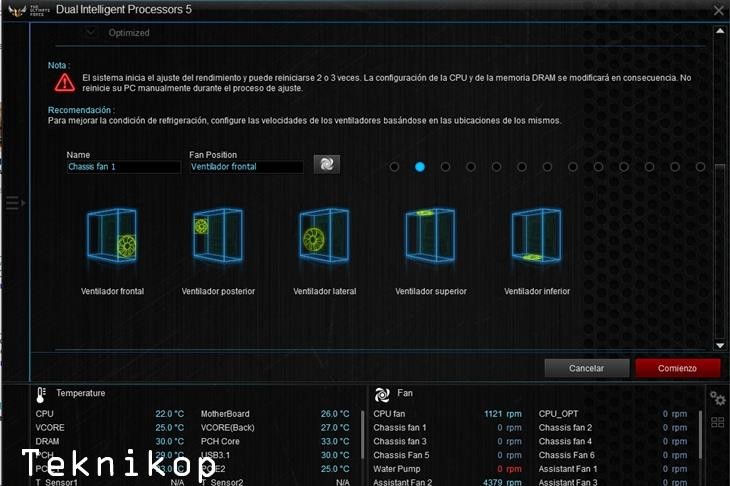Choose the Ventilador posterior case icon
Screen dimensions: 730x486
tap(218, 236)
